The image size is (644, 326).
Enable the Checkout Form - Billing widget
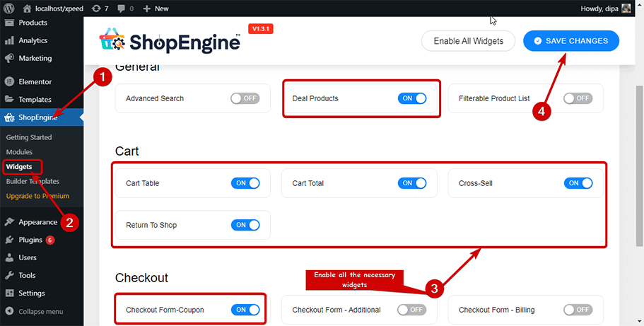(x=578, y=310)
